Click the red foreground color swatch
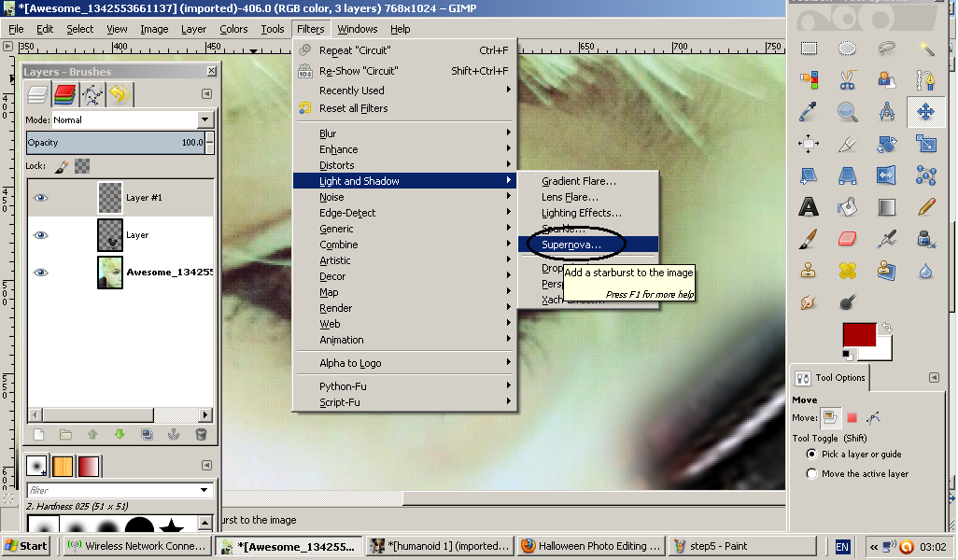Image resolution: width=958 pixels, height=560 pixels. [858, 334]
